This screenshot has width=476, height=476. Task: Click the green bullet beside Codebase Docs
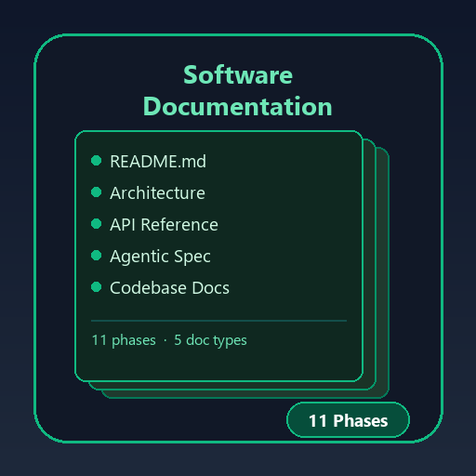pos(97,287)
